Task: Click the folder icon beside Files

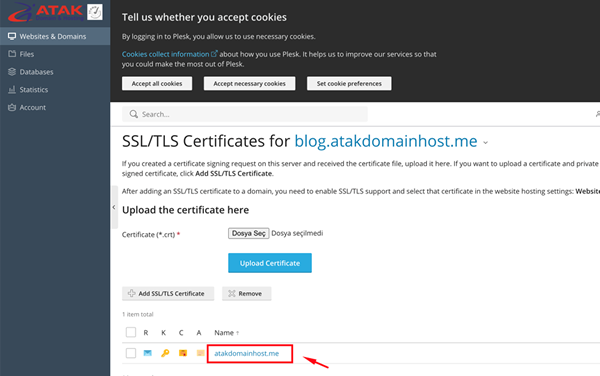Action: (12, 54)
